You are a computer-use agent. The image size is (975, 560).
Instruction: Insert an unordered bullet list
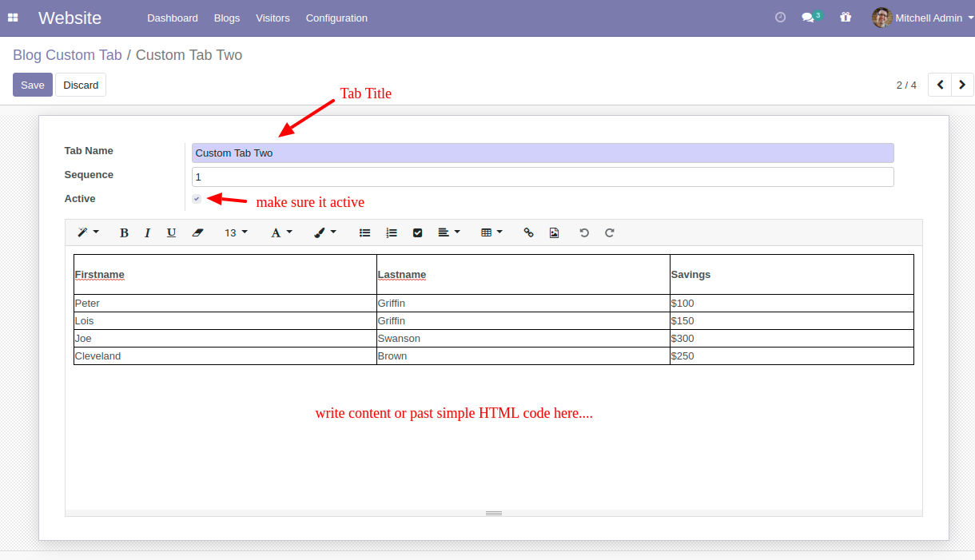365,232
